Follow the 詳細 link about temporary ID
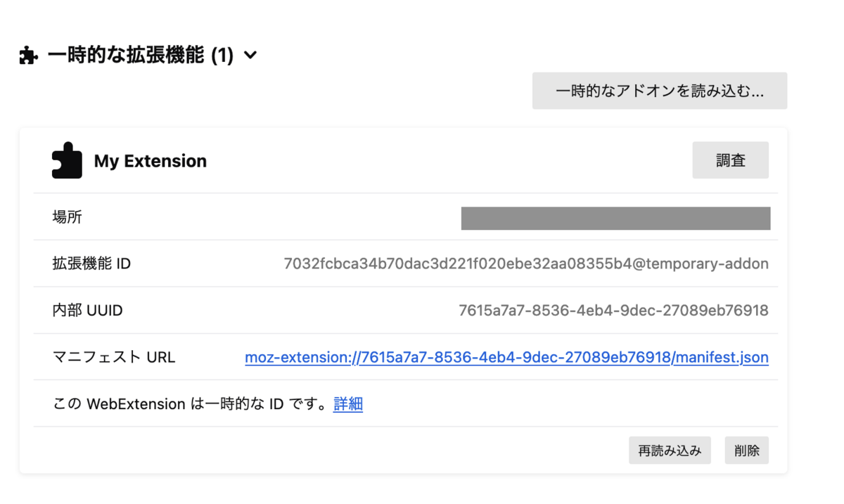Image resolution: width=844 pixels, height=504 pixels. (x=348, y=403)
